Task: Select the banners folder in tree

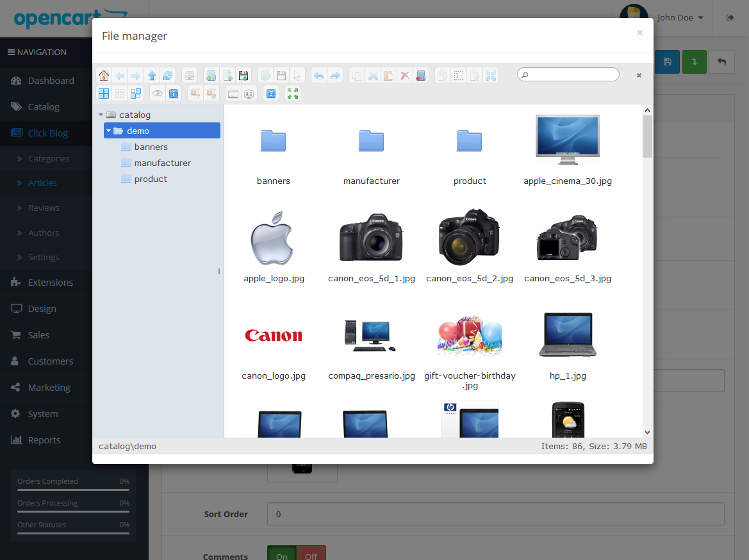Action: (151, 147)
